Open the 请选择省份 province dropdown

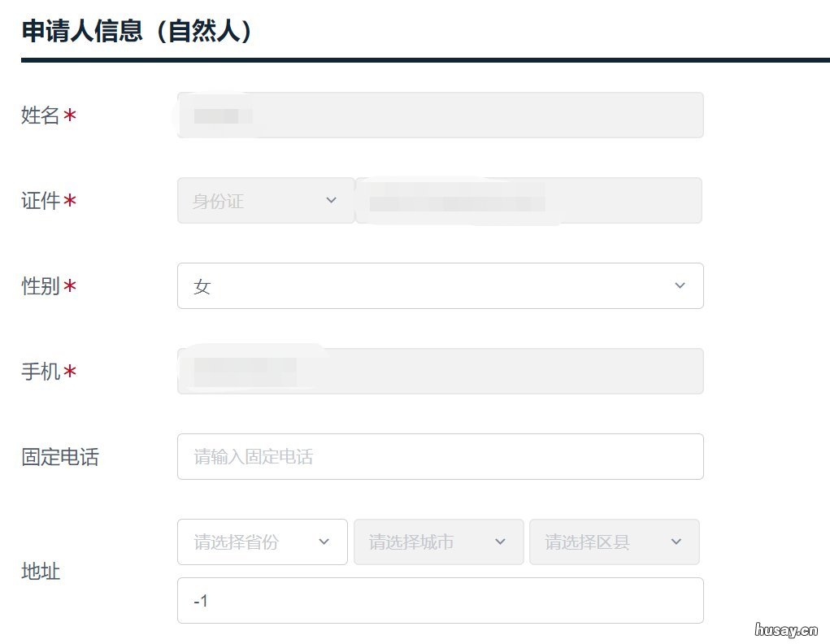(x=262, y=542)
